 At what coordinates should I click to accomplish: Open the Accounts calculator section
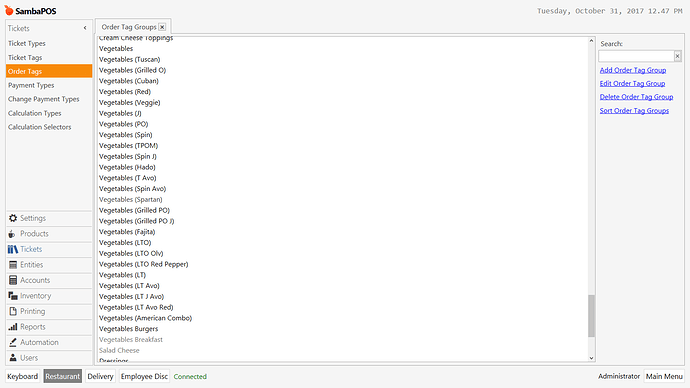[49, 280]
